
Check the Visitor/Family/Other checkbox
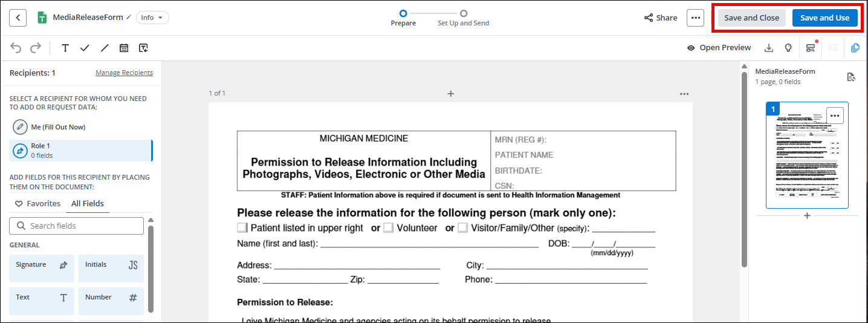462,228
